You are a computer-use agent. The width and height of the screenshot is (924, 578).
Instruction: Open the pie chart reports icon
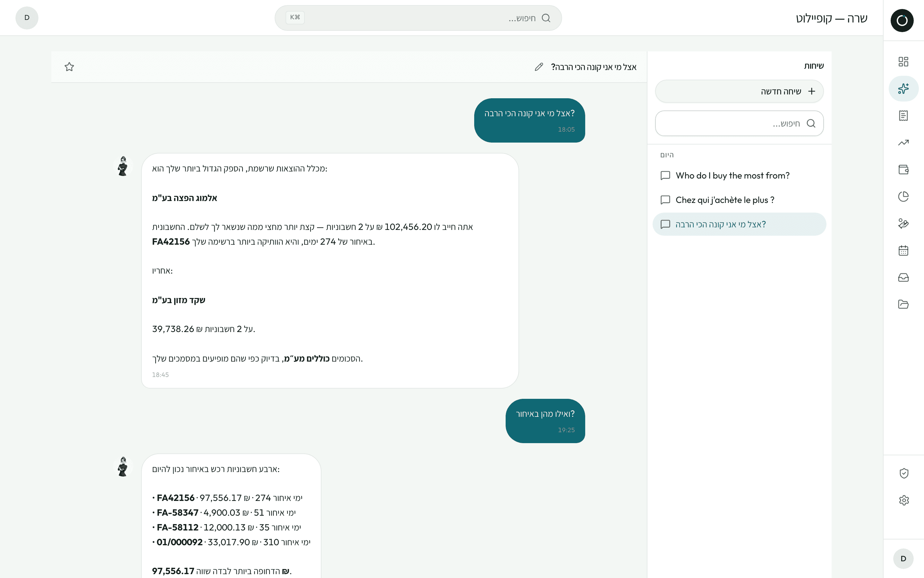point(903,197)
